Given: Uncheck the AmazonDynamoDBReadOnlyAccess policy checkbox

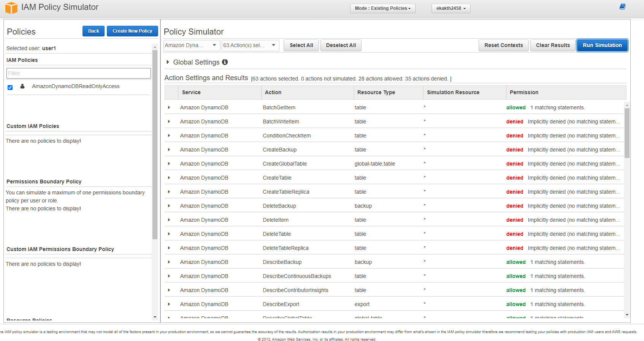Looking at the screenshot, I should pos(10,87).
